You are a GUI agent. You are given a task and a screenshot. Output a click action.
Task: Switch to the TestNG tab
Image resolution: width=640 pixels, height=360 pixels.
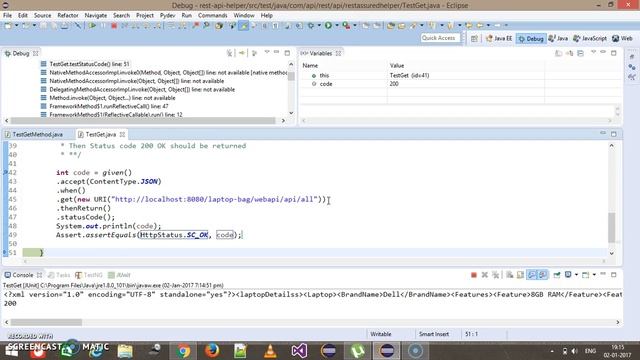click(x=89, y=275)
